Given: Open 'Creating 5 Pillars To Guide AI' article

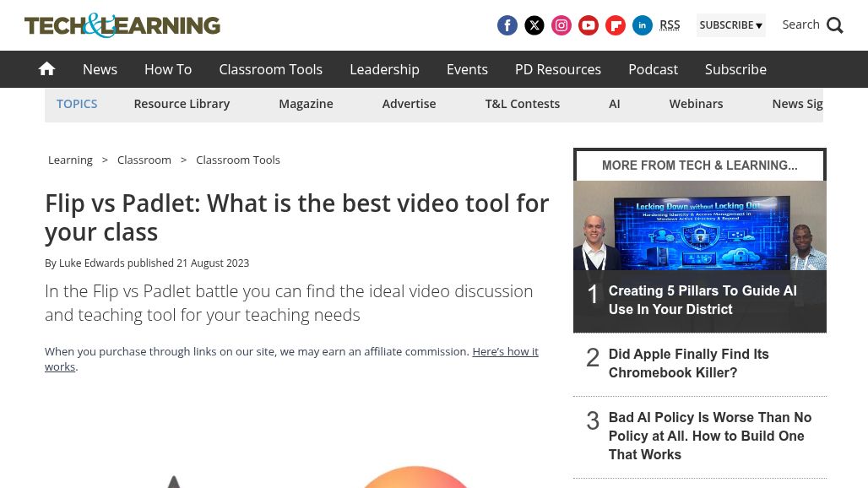Looking at the screenshot, I should (x=703, y=300).
